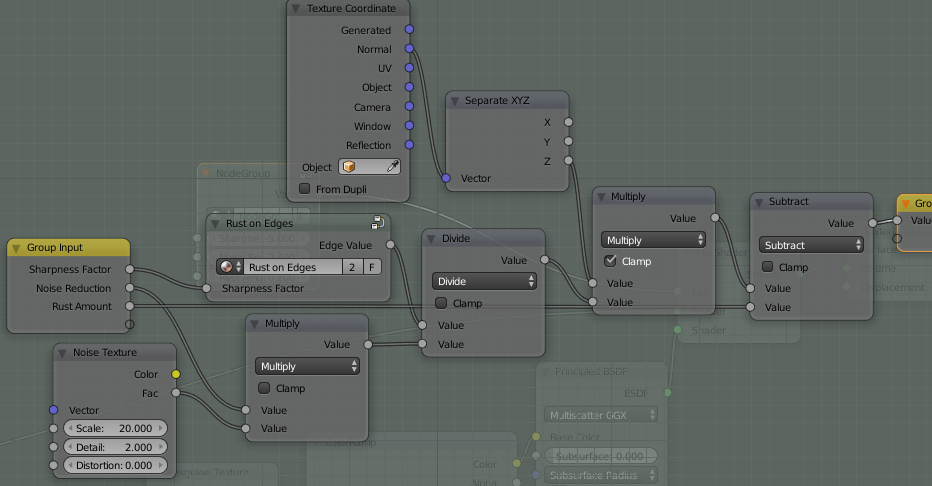Click the Noise Reduction socket on Group Input
This screenshot has width=932, height=486.
point(130,288)
